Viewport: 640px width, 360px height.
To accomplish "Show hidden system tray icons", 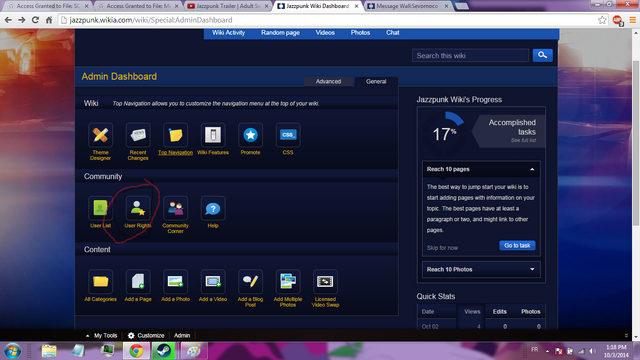I will point(547,351).
